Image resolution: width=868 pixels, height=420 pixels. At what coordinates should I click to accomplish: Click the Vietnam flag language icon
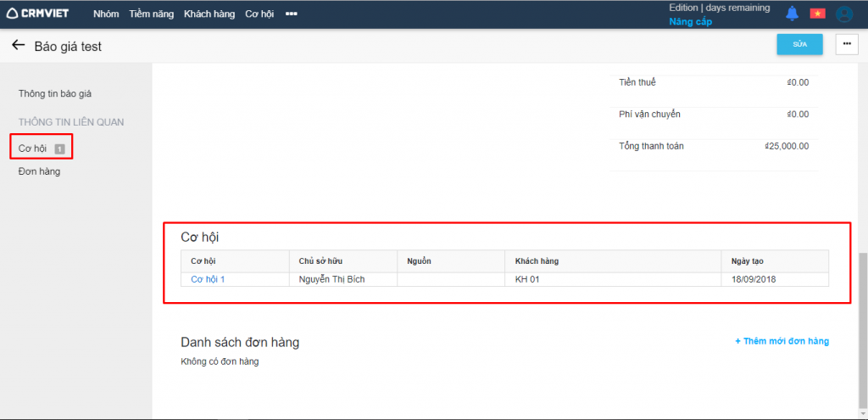[817, 14]
